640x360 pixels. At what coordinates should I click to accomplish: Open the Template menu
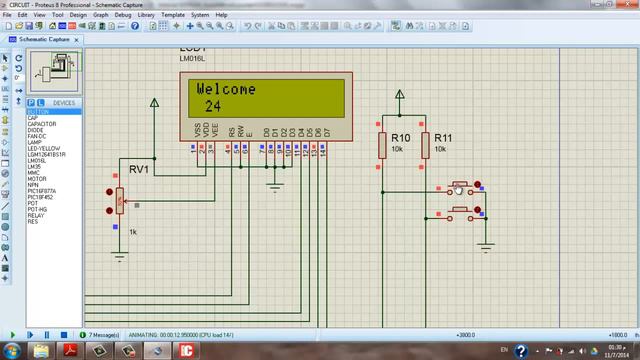173,15
